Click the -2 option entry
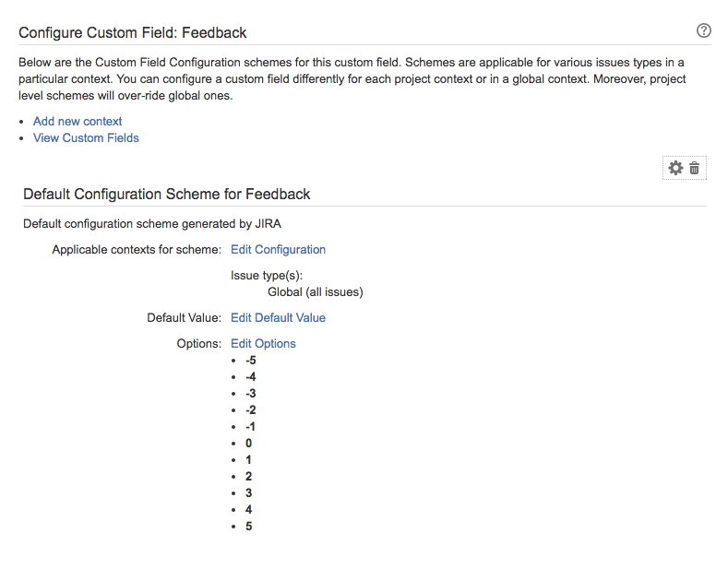Viewport: 728px width, 581px height. tap(251, 409)
